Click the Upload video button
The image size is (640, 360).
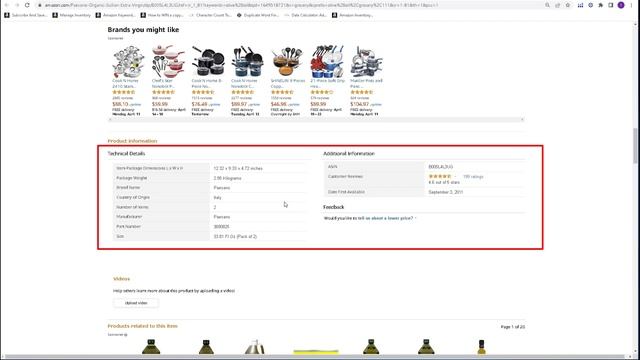click(x=136, y=303)
